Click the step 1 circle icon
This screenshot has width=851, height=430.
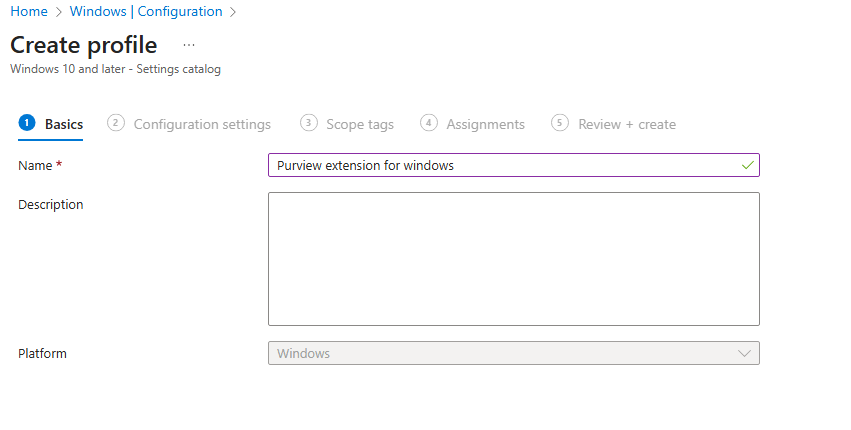click(27, 123)
